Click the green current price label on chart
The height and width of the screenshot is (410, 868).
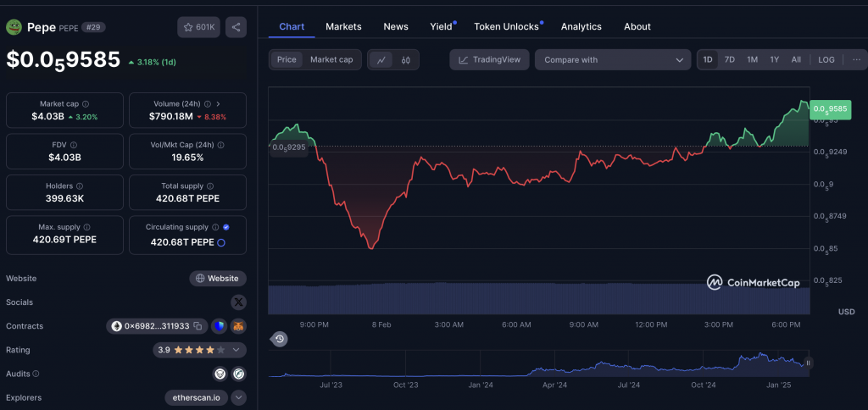tap(830, 109)
